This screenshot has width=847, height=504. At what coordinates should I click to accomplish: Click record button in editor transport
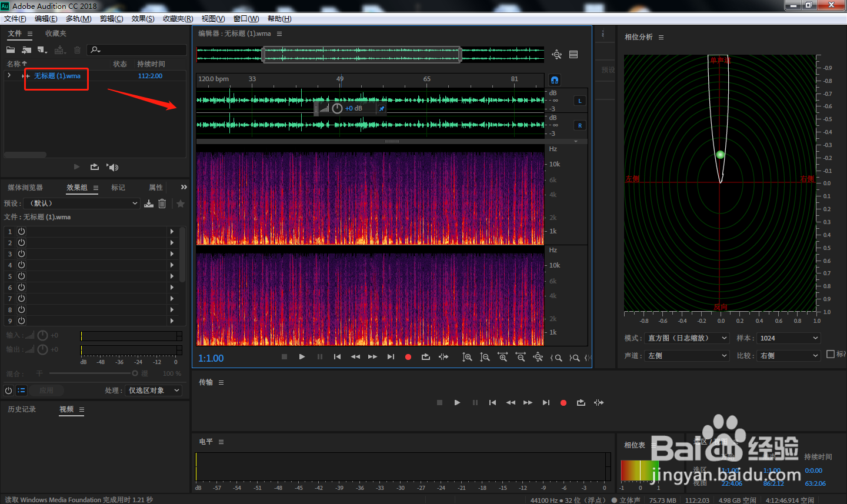(x=408, y=357)
